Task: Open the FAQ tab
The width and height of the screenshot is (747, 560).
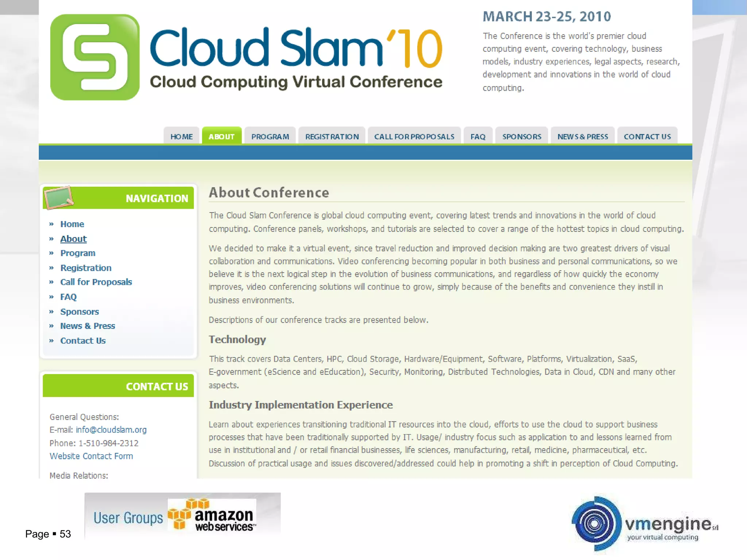Action: [477, 137]
